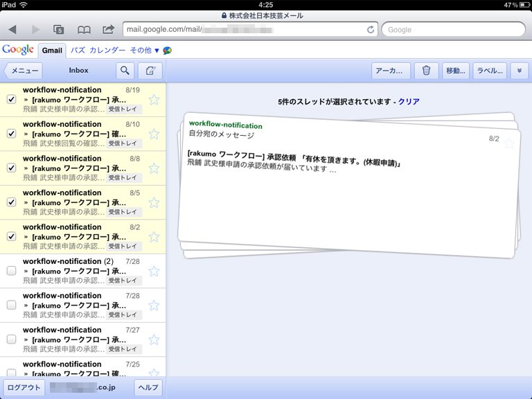The width and height of the screenshot is (532, 399).
Task: Click the ヘルプ help button
Action: tap(148, 387)
